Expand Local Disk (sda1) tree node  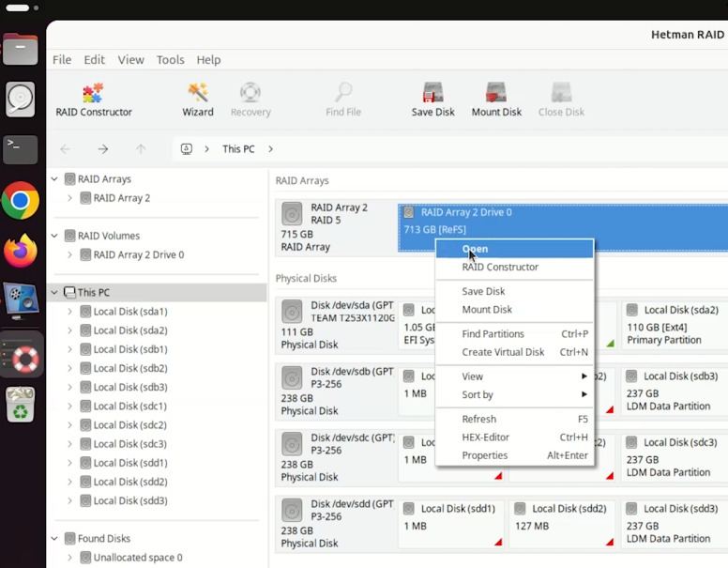pyautogui.click(x=69, y=312)
